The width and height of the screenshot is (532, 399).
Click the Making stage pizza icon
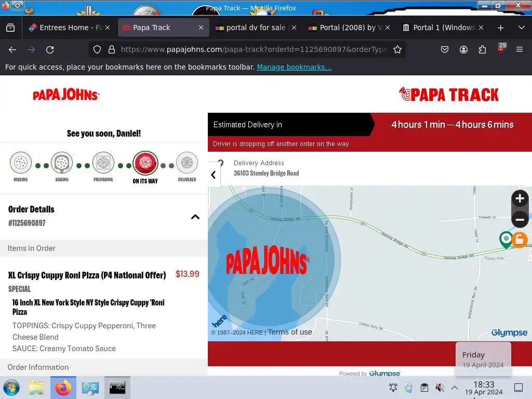click(x=21, y=163)
